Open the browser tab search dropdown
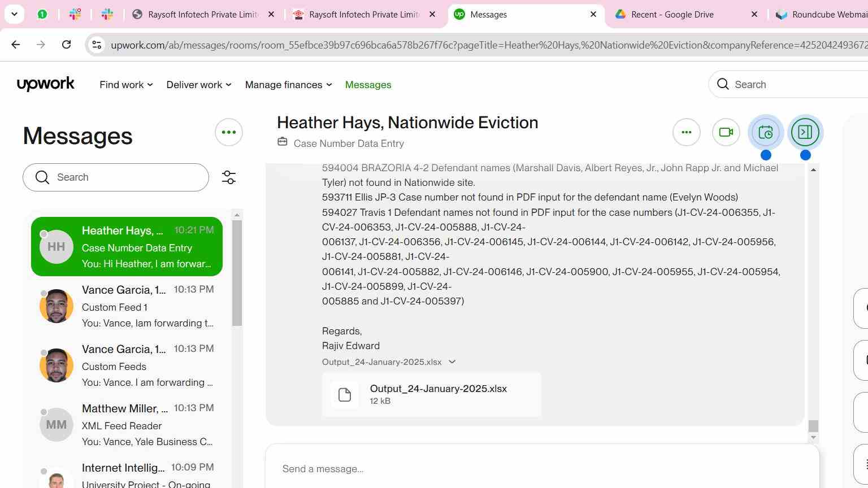This screenshot has width=868, height=488. click(14, 14)
